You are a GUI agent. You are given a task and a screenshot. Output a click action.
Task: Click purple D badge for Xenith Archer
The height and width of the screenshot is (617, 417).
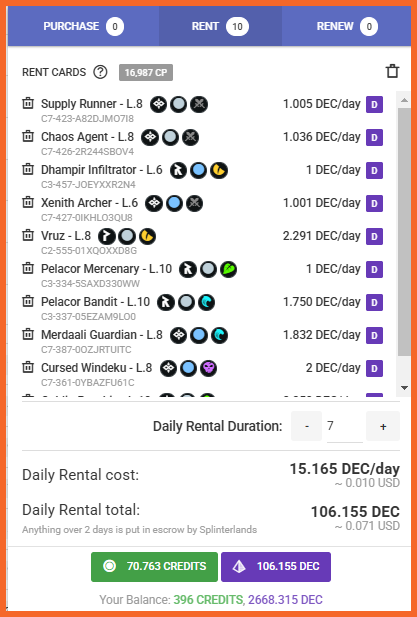(375, 203)
